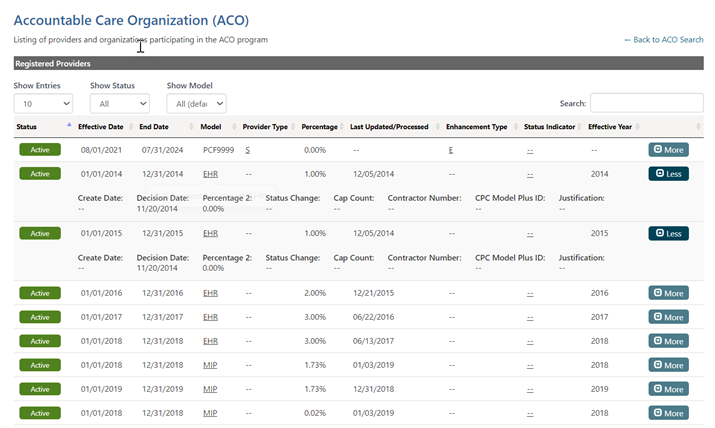
Task: Expand More for the PCF9999 row
Action: point(668,150)
